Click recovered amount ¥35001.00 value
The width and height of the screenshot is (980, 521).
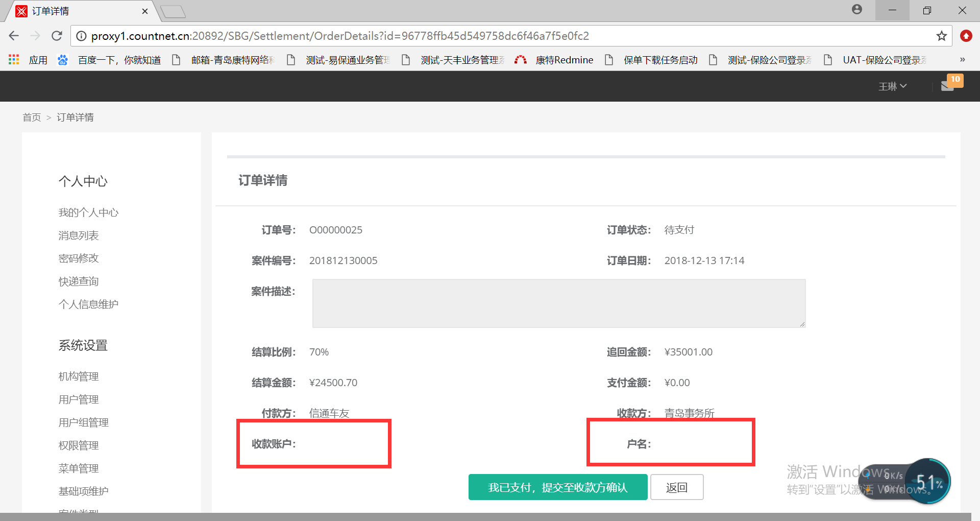pos(689,352)
